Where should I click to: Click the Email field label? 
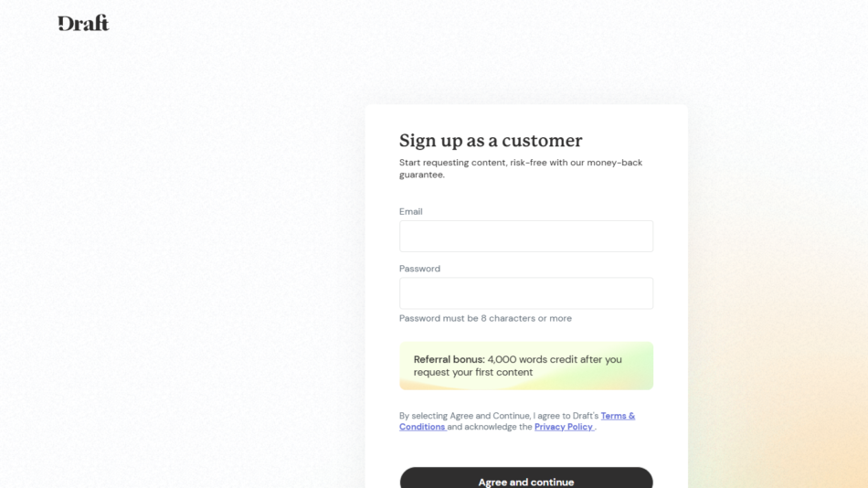pyautogui.click(x=411, y=211)
